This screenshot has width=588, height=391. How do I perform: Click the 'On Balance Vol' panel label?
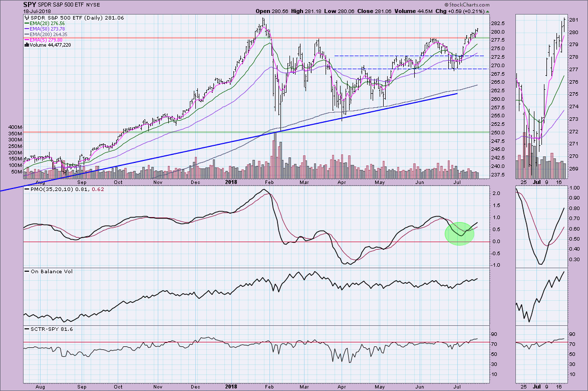point(52,271)
